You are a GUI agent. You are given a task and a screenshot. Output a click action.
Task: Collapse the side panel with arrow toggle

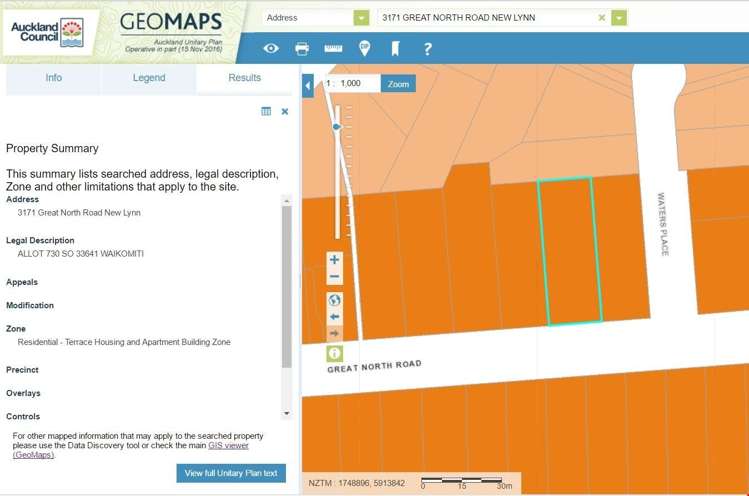308,86
